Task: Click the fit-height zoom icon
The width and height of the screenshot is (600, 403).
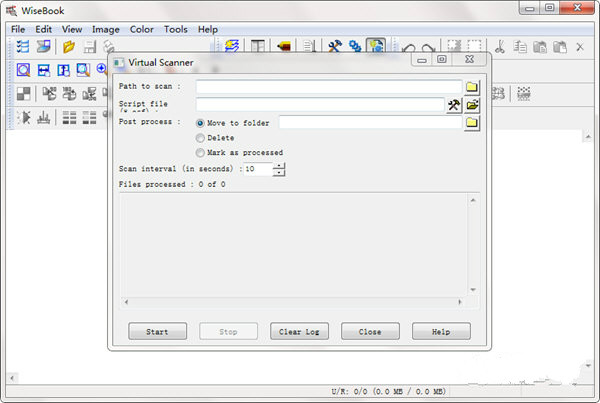Action: click(64, 70)
